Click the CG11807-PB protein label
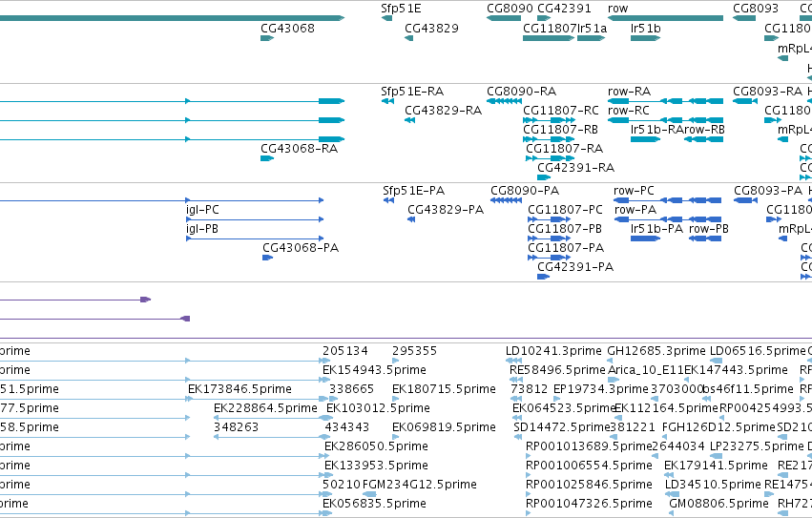This screenshot has width=812, height=518. (x=565, y=230)
